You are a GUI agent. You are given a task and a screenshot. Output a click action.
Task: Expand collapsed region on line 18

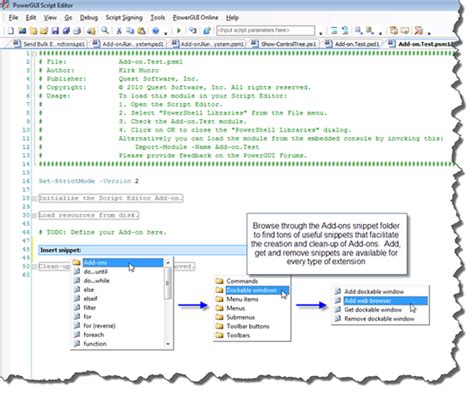tap(34, 199)
